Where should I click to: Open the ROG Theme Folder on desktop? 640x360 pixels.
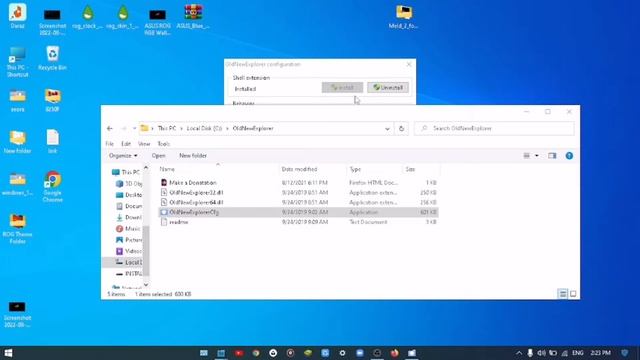17,229
